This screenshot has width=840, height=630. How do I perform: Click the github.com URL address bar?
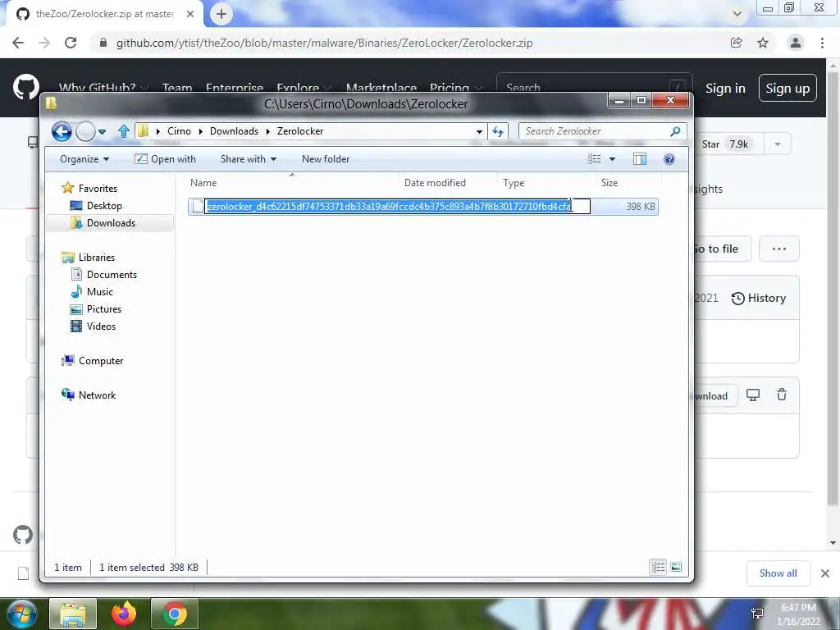(x=324, y=43)
